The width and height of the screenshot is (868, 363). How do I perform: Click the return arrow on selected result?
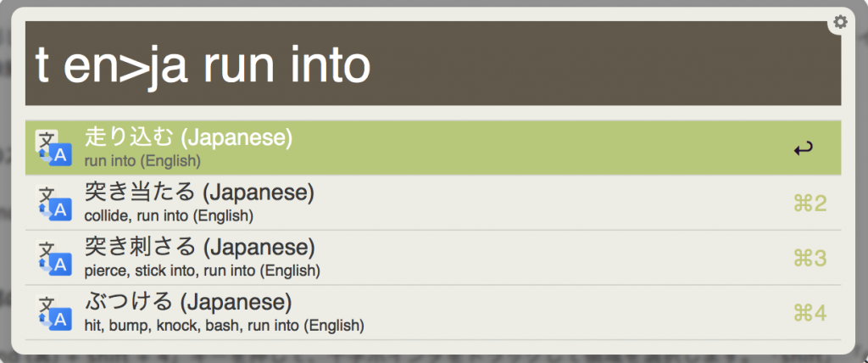[x=804, y=148]
